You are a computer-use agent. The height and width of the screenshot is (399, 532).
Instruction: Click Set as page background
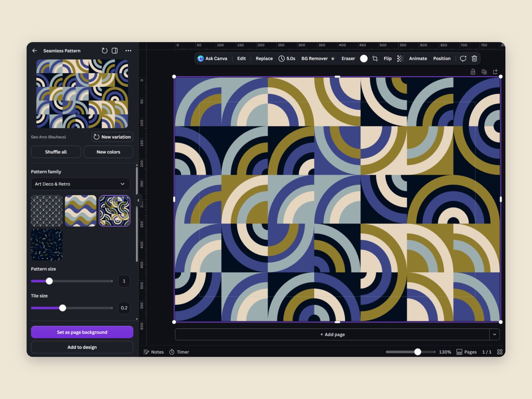click(x=82, y=332)
